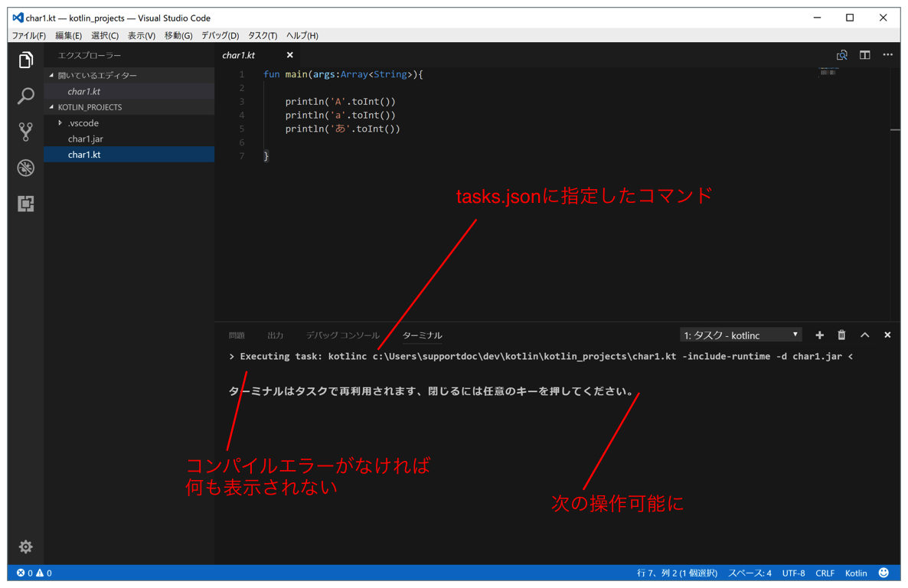Open the Extensions view in activity bar

pyautogui.click(x=25, y=204)
